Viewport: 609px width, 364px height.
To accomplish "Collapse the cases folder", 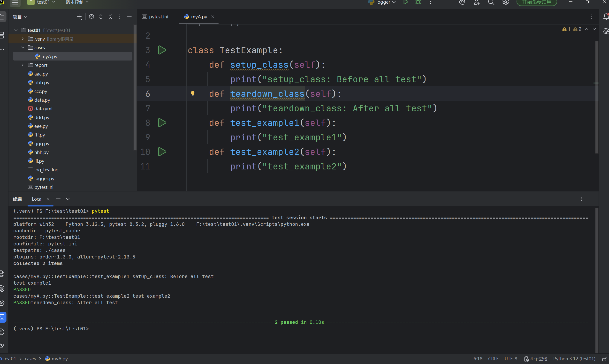I will (23, 48).
